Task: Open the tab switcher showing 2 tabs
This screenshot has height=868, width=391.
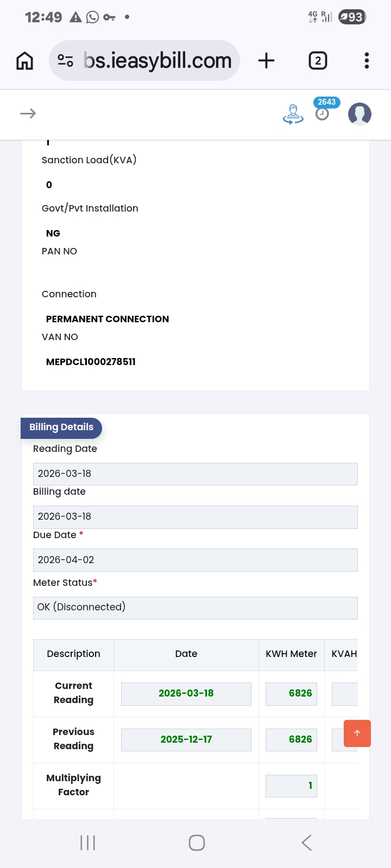Action: pos(318,61)
